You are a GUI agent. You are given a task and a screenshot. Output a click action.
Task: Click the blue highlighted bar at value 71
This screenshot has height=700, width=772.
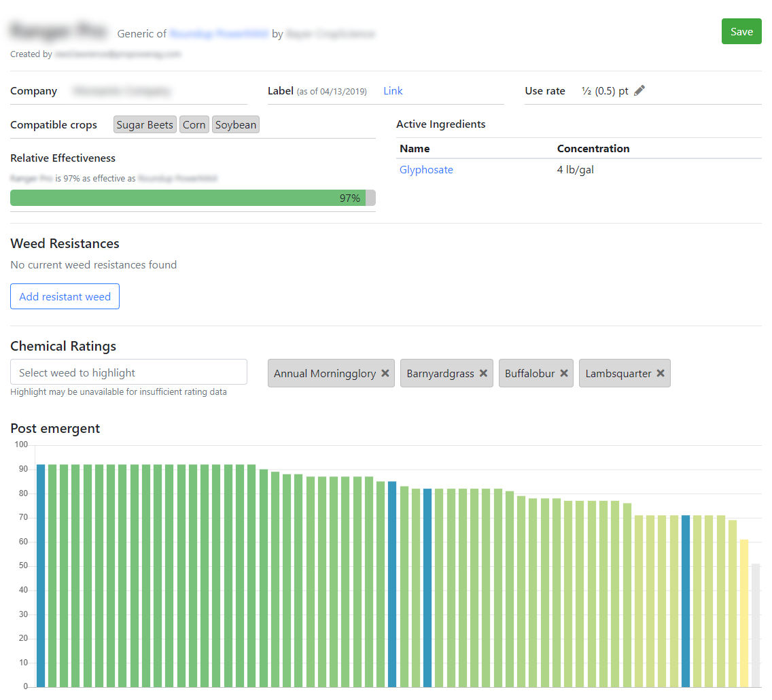pyautogui.click(x=686, y=601)
